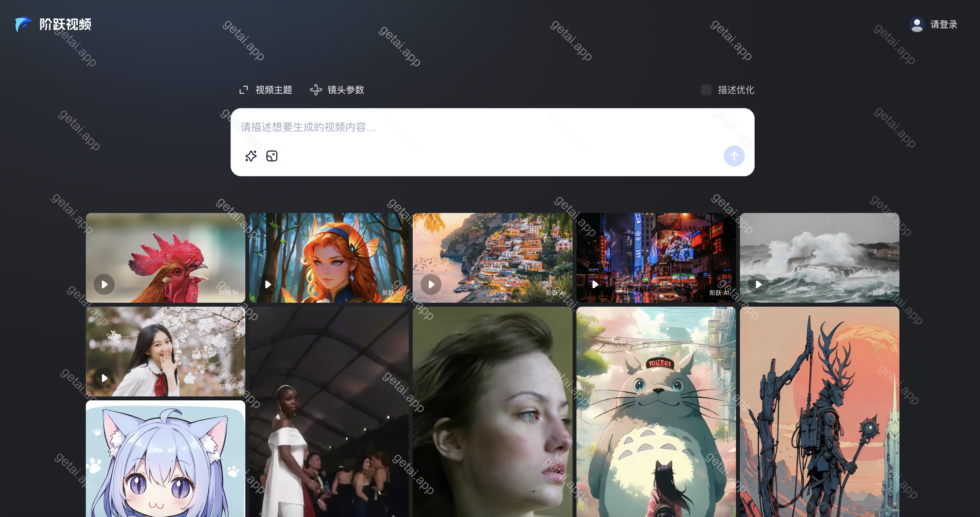Image resolution: width=980 pixels, height=517 pixels.
Task: Enable the 描述优化 checkbox
Action: click(x=706, y=90)
